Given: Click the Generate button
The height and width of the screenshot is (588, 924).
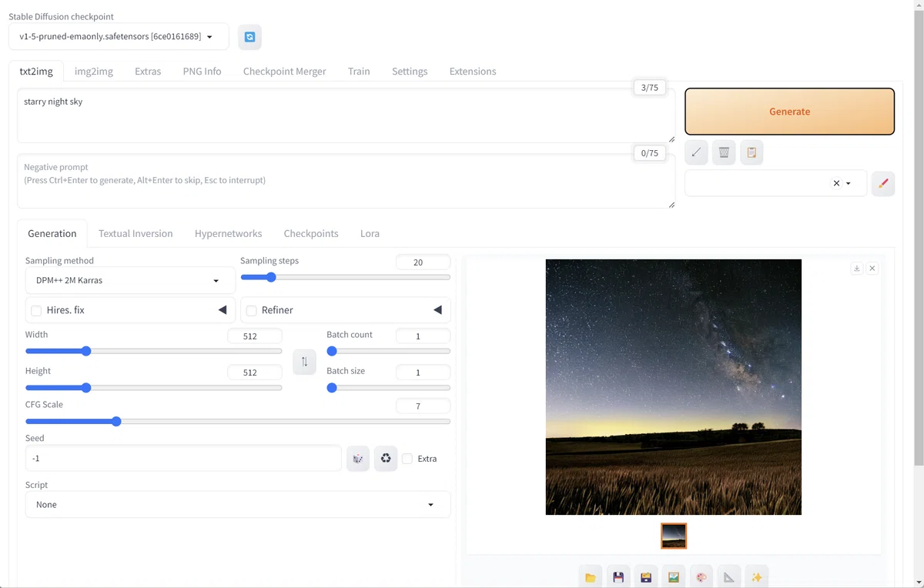Looking at the screenshot, I should [789, 112].
